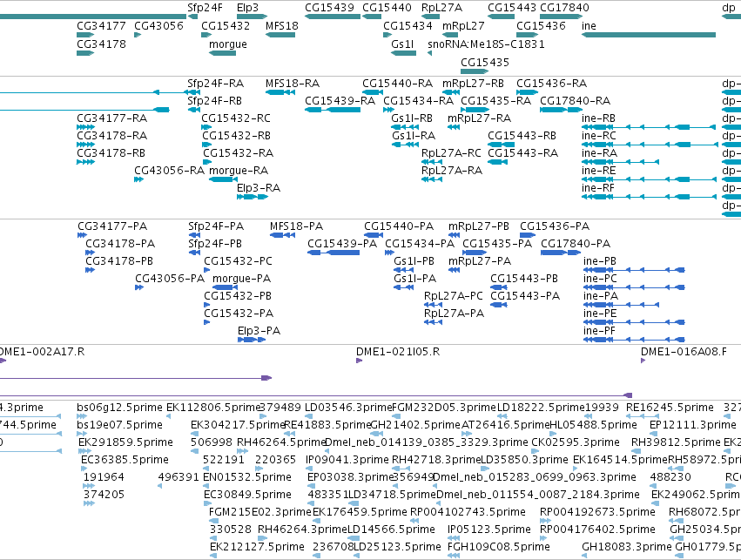Select the CG15443-PA protein label
The width and height of the screenshot is (741, 560).
(525, 296)
